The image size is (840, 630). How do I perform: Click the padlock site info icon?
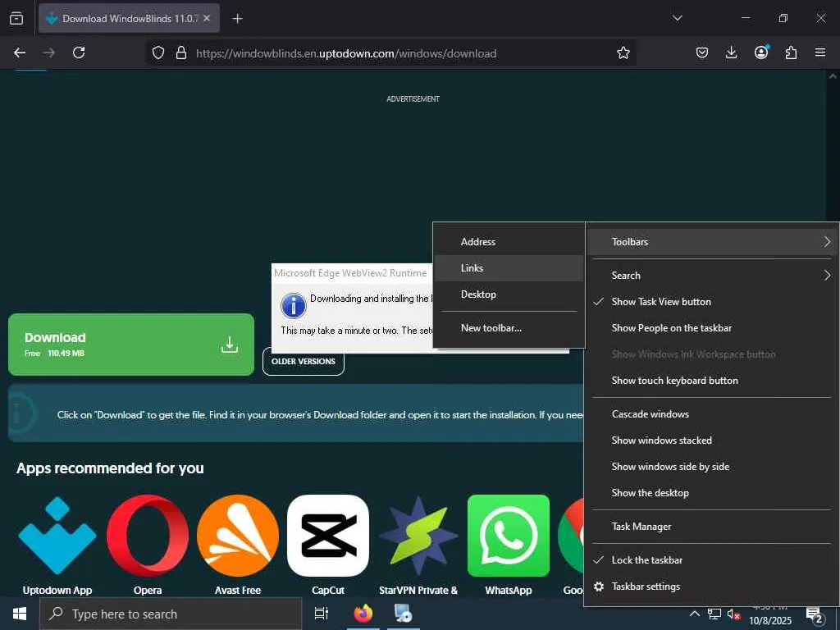[181, 52]
